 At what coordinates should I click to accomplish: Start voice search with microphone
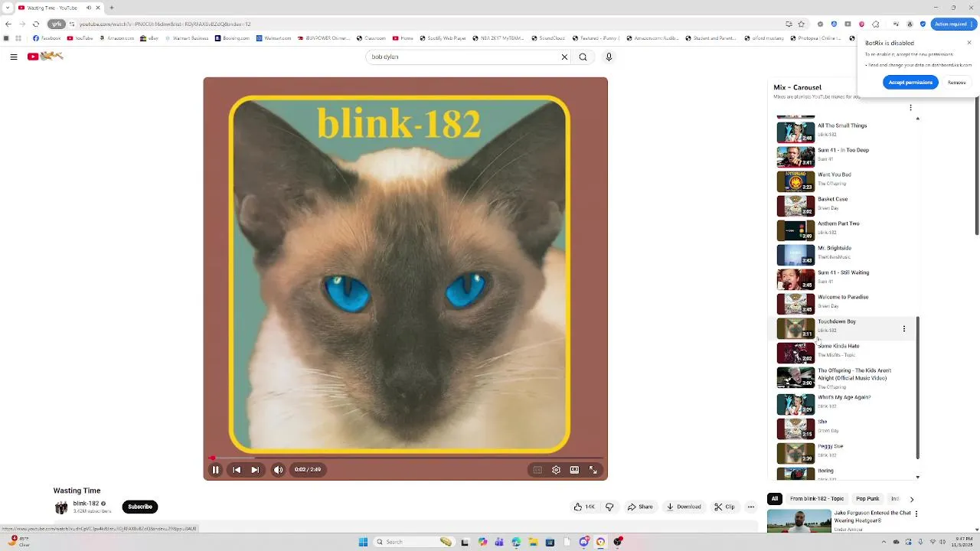pos(609,57)
